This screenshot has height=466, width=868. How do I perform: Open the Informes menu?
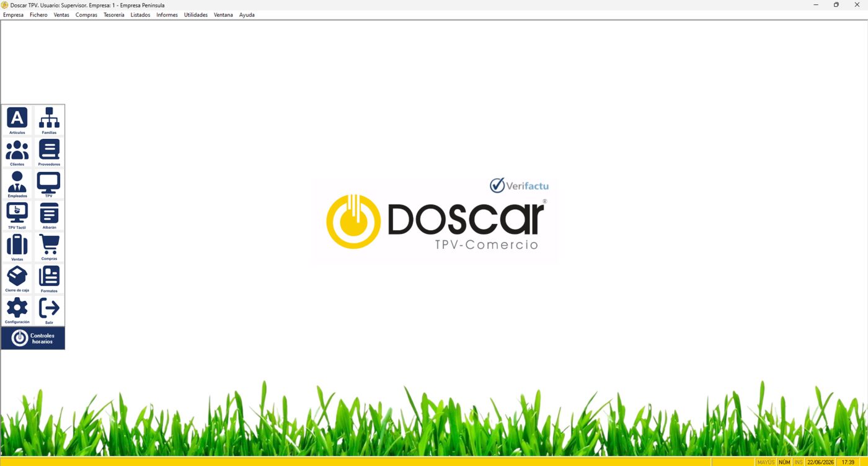[x=167, y=15]
